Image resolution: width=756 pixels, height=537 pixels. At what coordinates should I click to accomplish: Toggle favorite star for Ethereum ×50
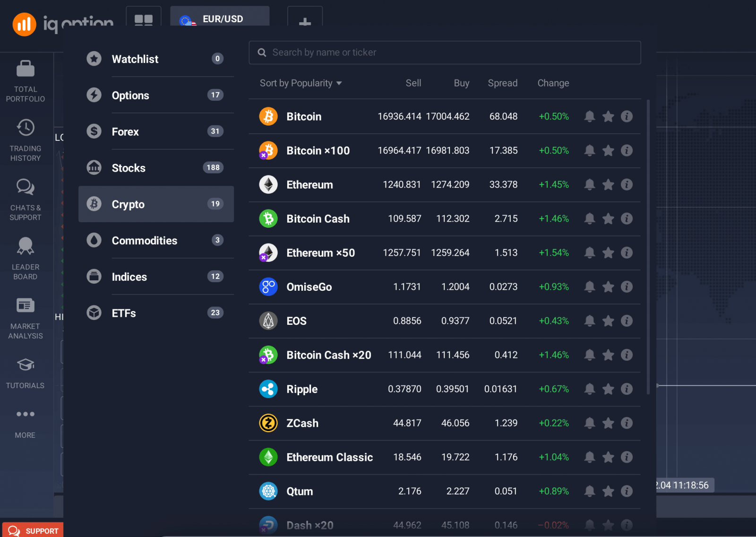coord(608,252)
